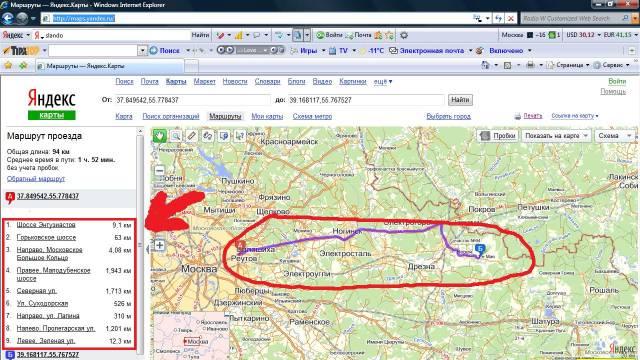Viewport: 640px width, 360px height.
Task: Select the Маршруты — Яндекс.Карты browser tab
Action: pos(109,66)
